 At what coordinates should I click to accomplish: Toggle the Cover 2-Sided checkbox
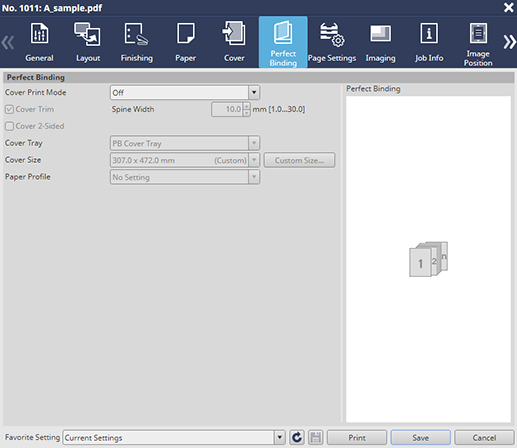click(9, 126)
